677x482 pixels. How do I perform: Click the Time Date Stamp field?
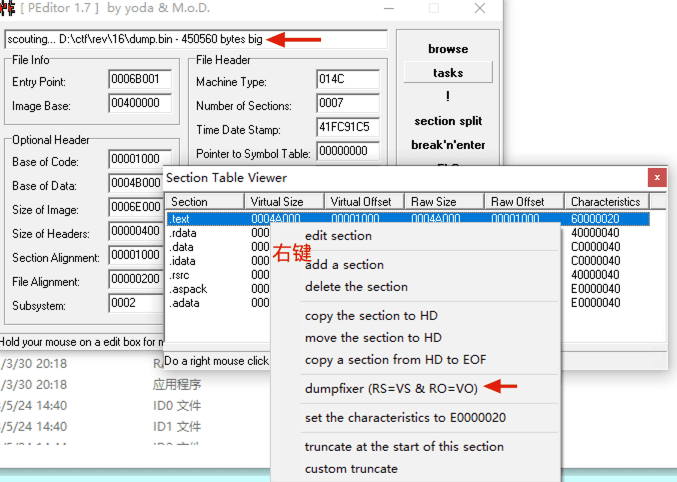(x=348, y=127)
